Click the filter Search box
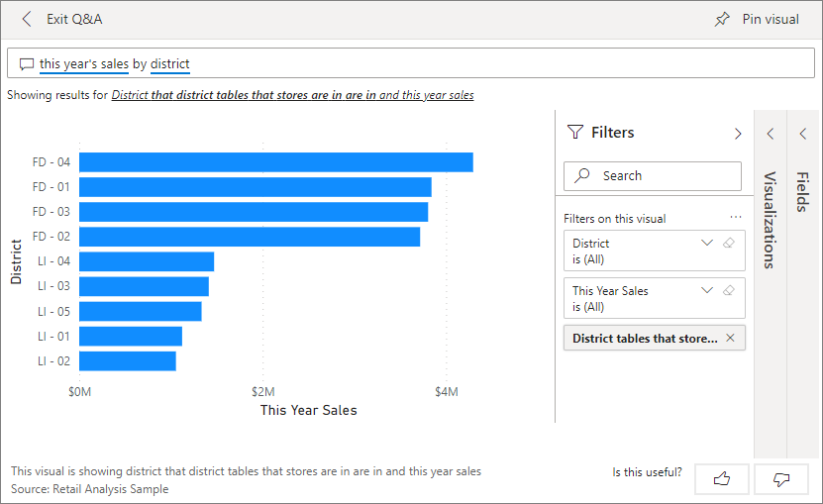This screenshot has width=823, height=504. (x=654, y=176)
